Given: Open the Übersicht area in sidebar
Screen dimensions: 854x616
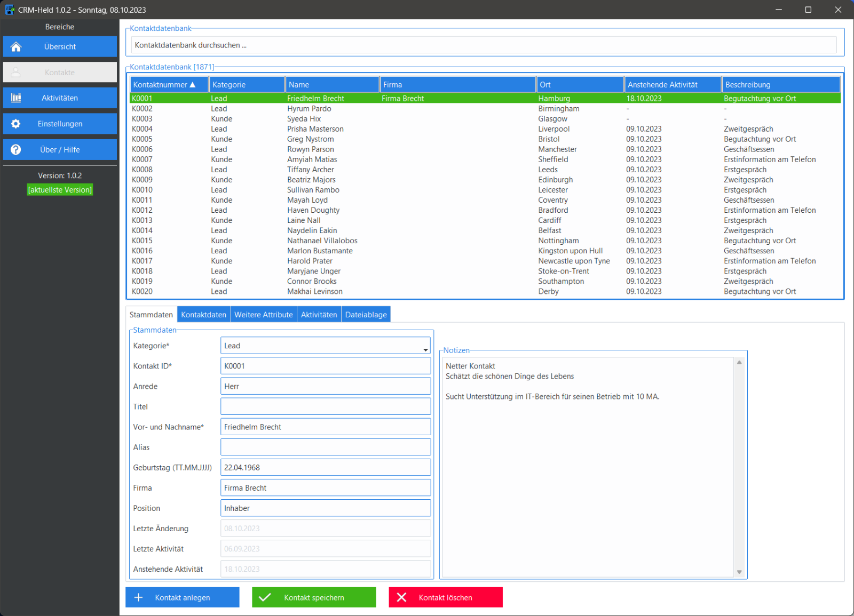Looking at the screenshot, I should 60,46.
